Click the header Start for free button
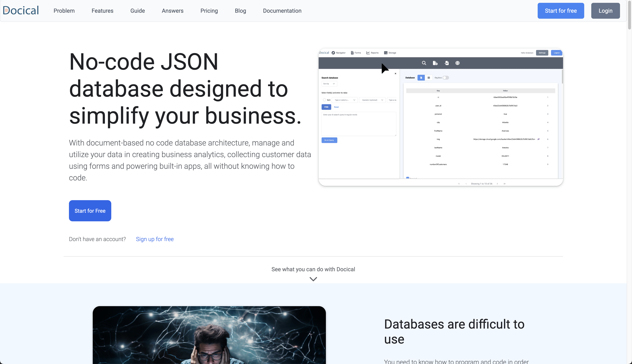 click(x=561, y=11)
